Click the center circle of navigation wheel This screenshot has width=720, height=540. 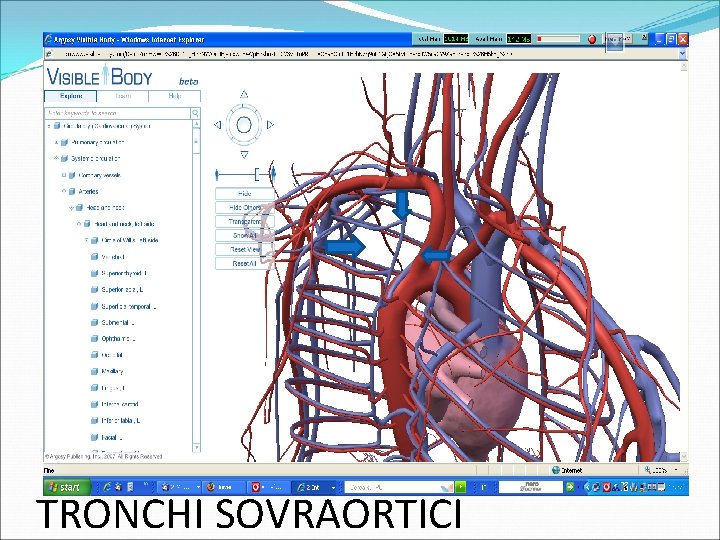tap(244, 125)
